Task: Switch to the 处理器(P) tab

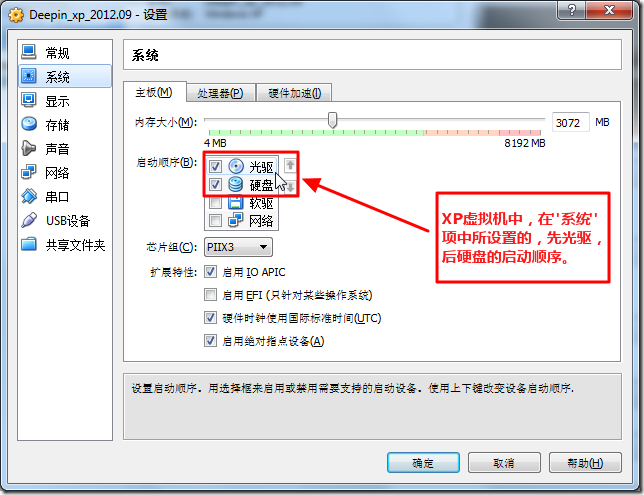Action: coord(221,93)
